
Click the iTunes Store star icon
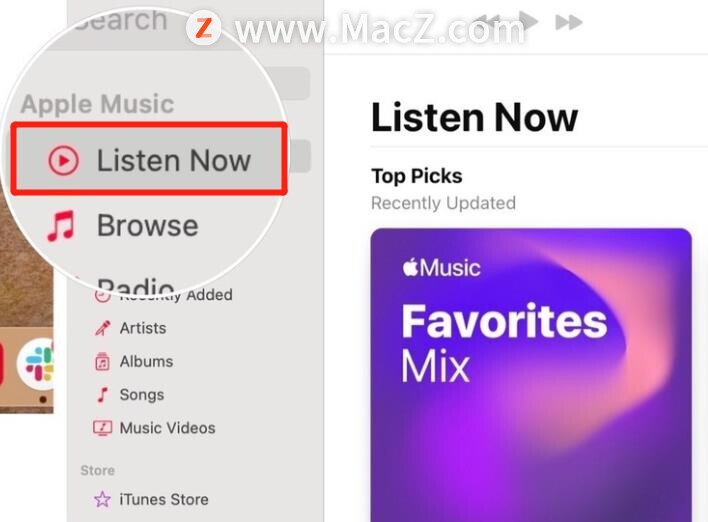pyautogui.click(x=102, y=499)
